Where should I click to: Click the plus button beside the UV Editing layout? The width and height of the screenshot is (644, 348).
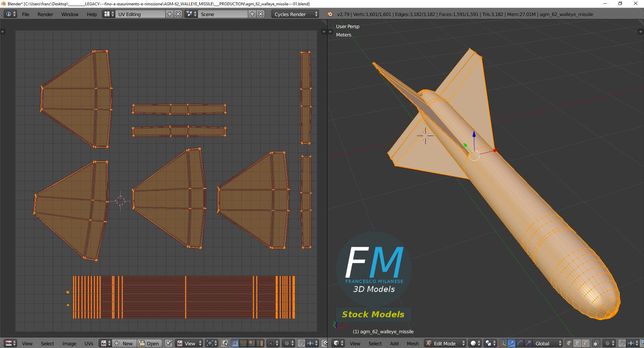tap(170, 14)
